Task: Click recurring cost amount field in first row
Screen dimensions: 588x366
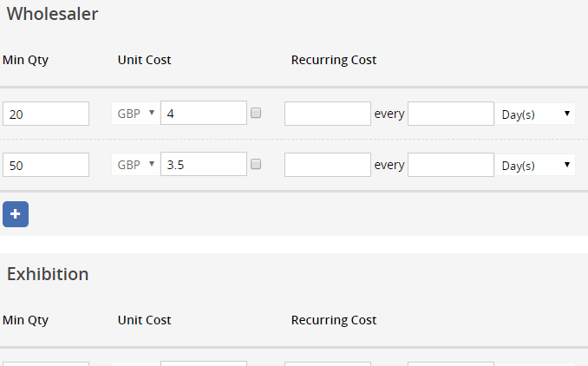Action: click(328, 114)
